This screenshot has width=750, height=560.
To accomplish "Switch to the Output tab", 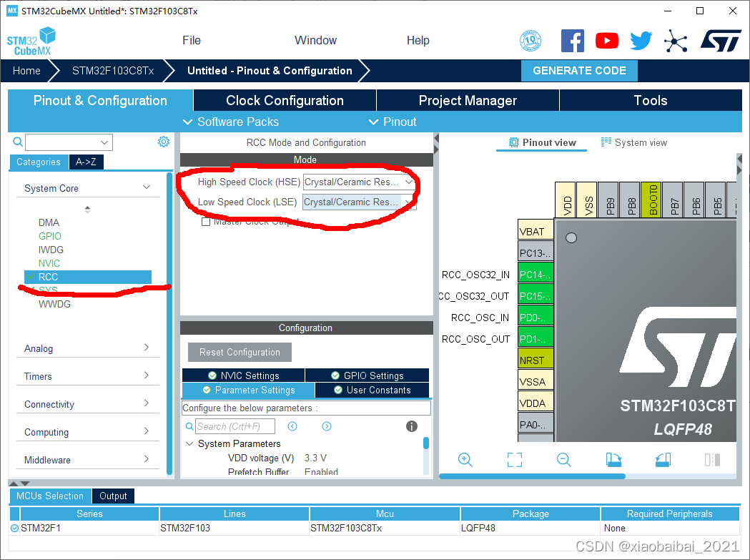I will (113, 496).
